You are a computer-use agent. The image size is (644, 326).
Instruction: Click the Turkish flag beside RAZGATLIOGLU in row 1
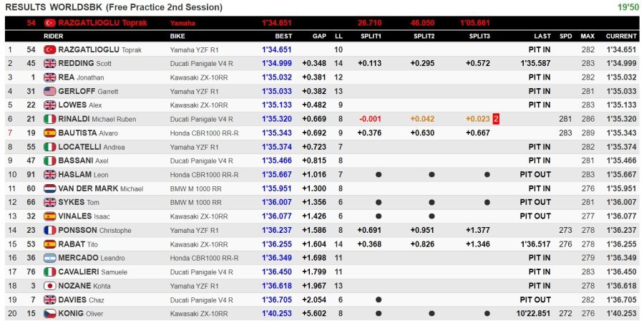[49, 49]
